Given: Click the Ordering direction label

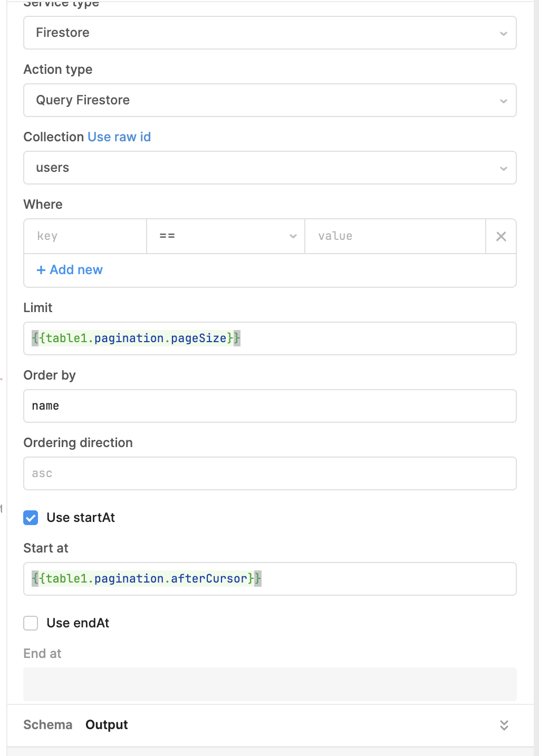Looking at the screenshot, I should [78, 443].
